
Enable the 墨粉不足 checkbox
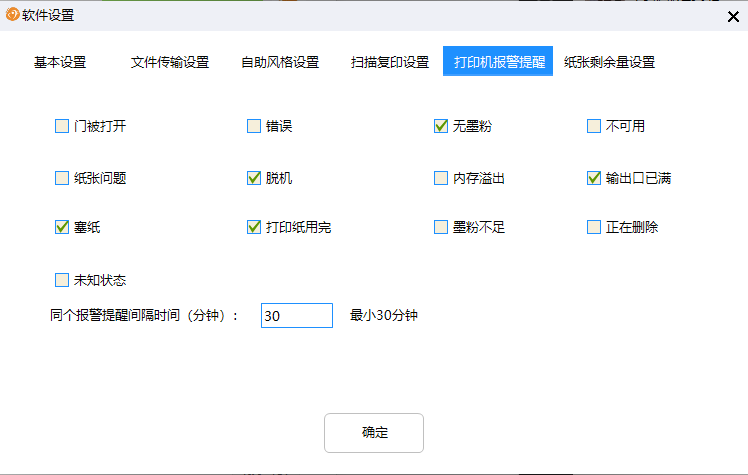pyautogui.click(x=441, y=227)
